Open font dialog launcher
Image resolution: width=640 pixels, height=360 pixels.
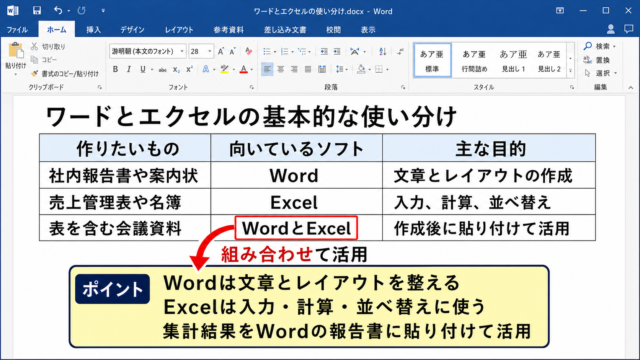coord(251,87)
